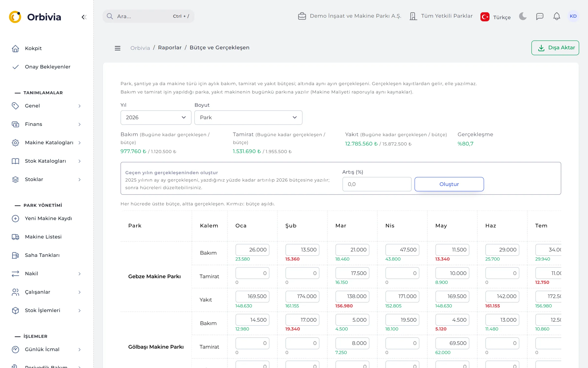Expand the Finans menu
The image size is (588, 368).
coord(47,124)
